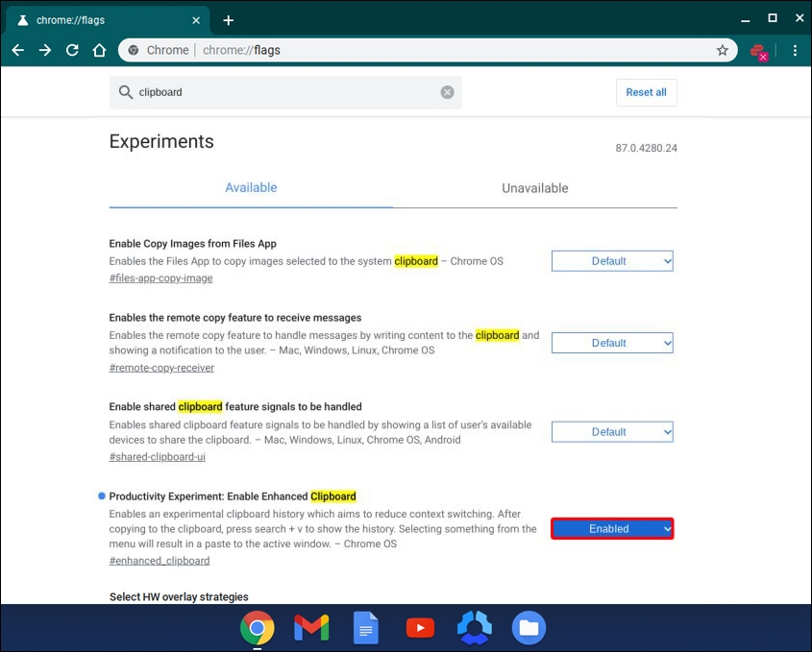Switch to the Unavailable tab
Image resolution: width=812 pixels, height=652 pixels.
(x=534, y=188)
